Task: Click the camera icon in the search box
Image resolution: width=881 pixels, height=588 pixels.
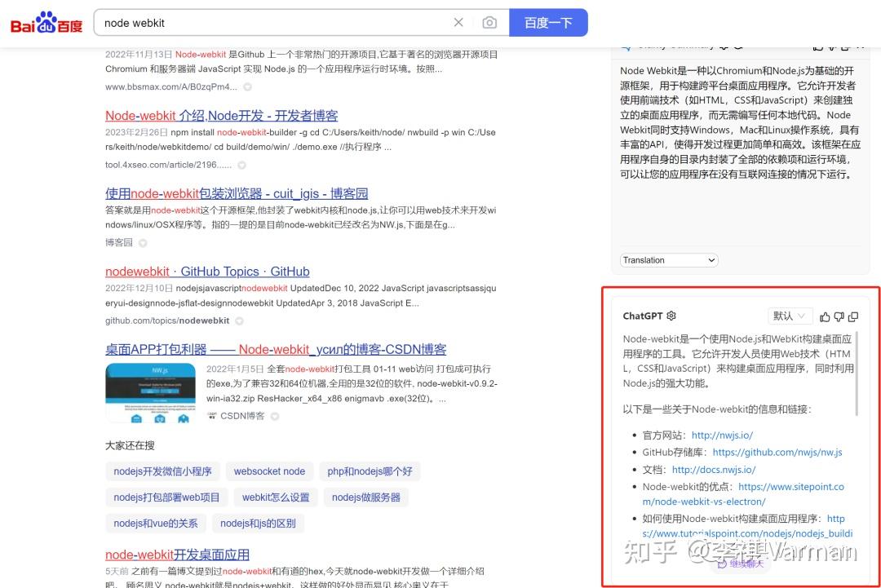Action: (489, 23)
